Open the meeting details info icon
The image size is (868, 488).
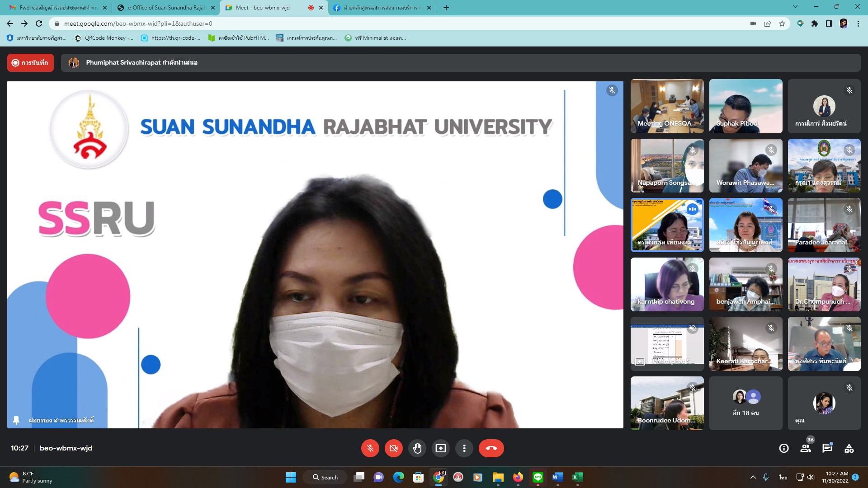tap(784, 448)
